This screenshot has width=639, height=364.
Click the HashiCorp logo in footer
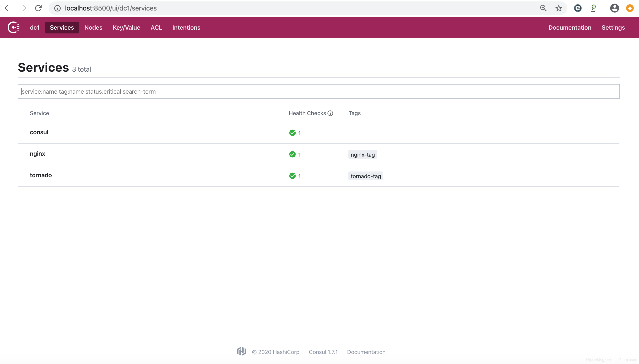click(x=241, y=352)
